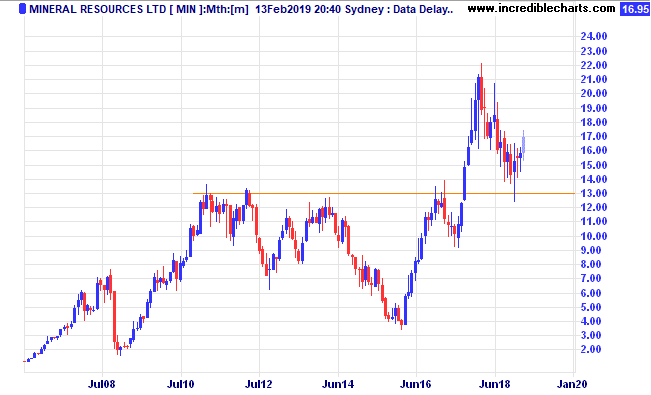Viewport: 651px width, 395px height.
Task: Click the blue legend marker beside MINERAL RESOURCES LTD
Action: 22,8
